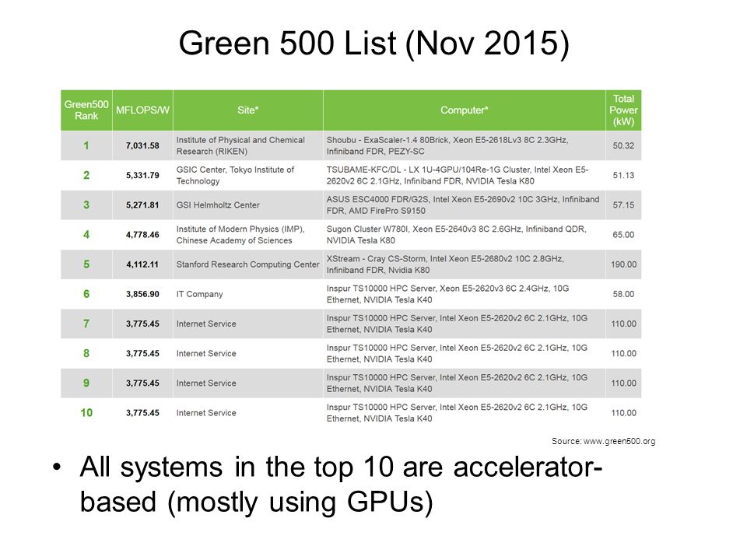
Task: Click 'GSIC Center, Tokyo Institute of Technology'
Action: click(x=235, y=175)
